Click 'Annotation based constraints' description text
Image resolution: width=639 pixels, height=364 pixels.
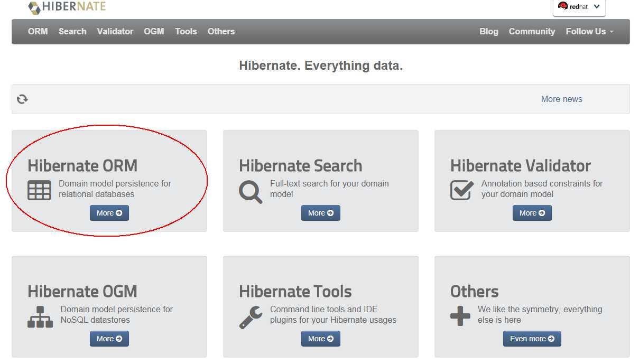pos(542,189)
